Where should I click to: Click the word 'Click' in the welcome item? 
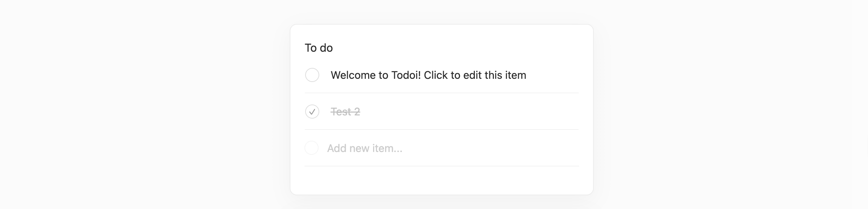pyautogui.click(x=435, y=75)
